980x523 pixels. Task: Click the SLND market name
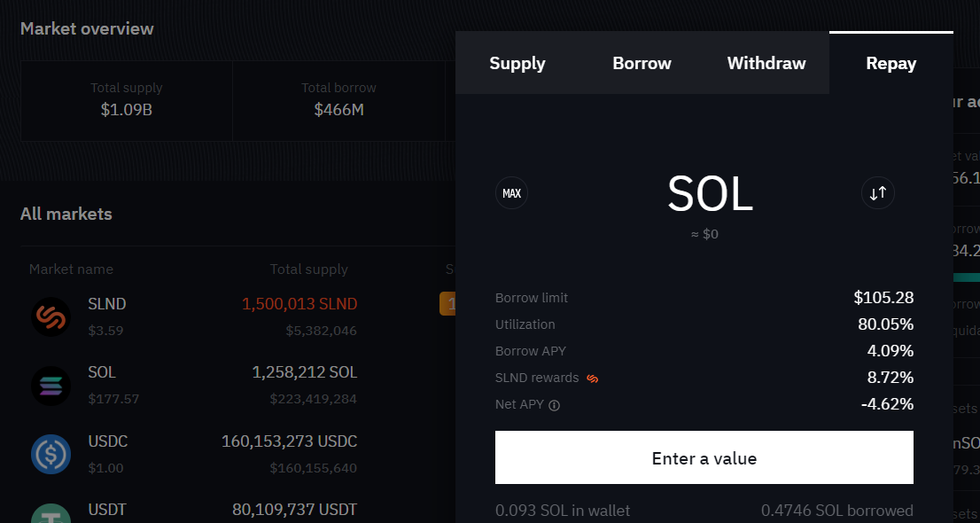107,304
